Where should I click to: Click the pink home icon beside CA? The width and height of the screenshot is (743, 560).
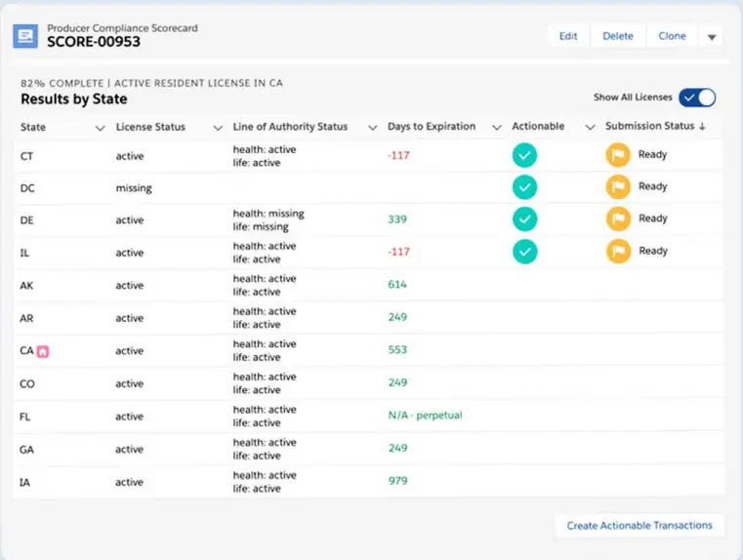tap(43, 351)
